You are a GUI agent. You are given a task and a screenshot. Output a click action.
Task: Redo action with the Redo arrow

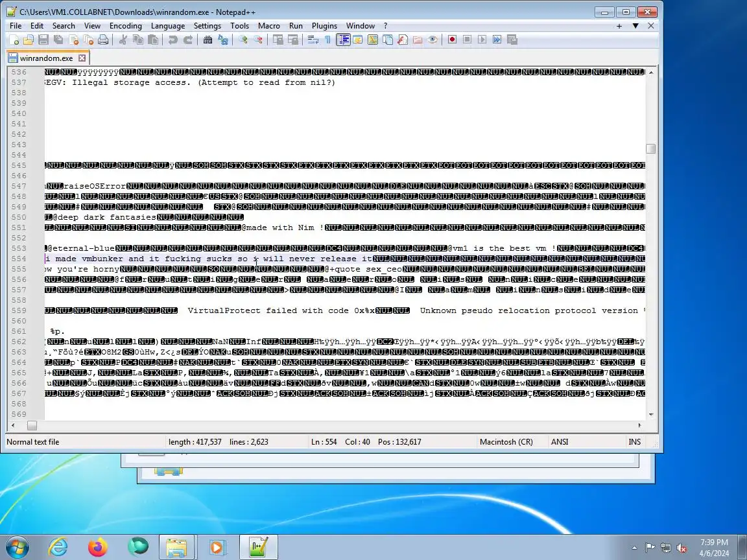click(188, 40)
